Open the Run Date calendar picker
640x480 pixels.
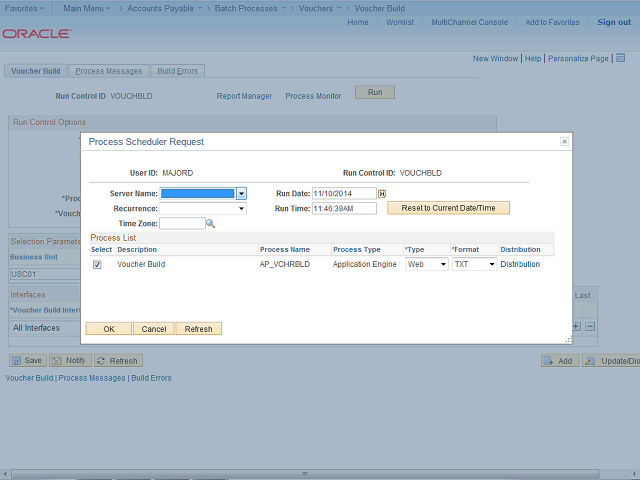[382, 193]
